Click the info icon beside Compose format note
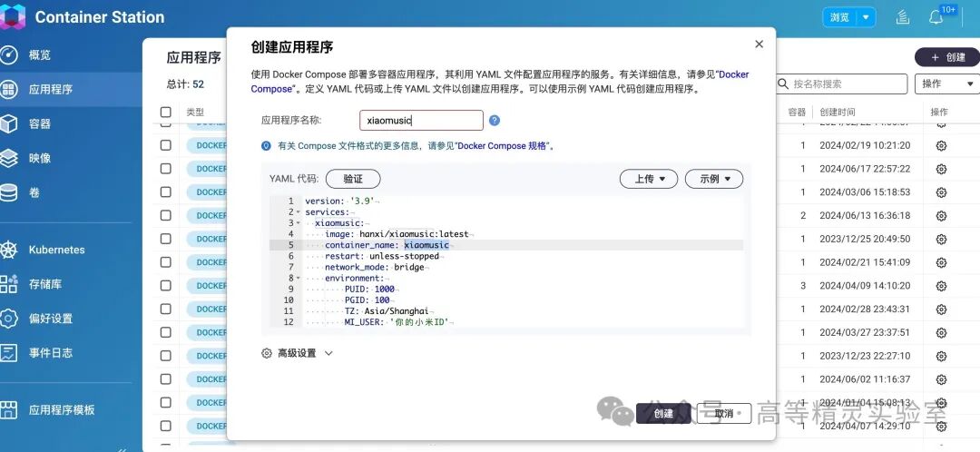 [266, 145]
